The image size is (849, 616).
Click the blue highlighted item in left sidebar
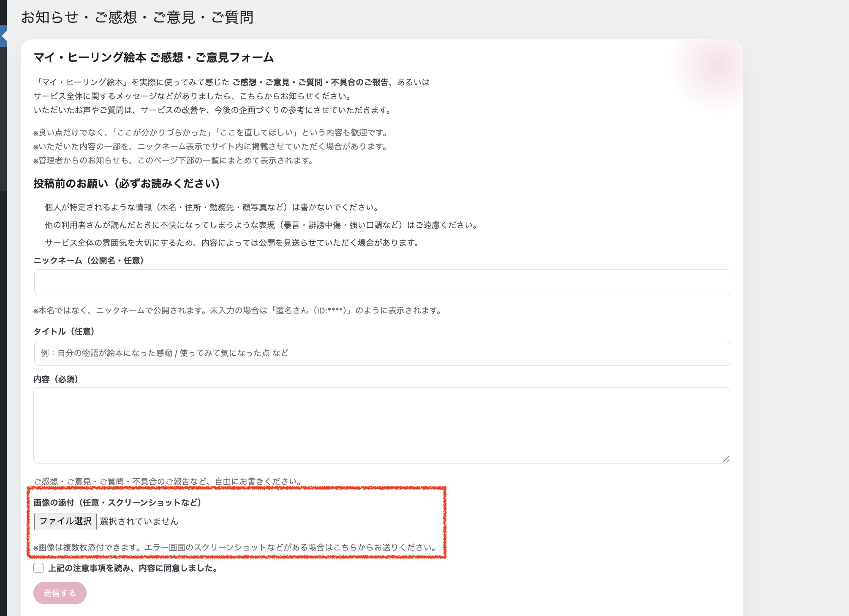coord(3,36)
